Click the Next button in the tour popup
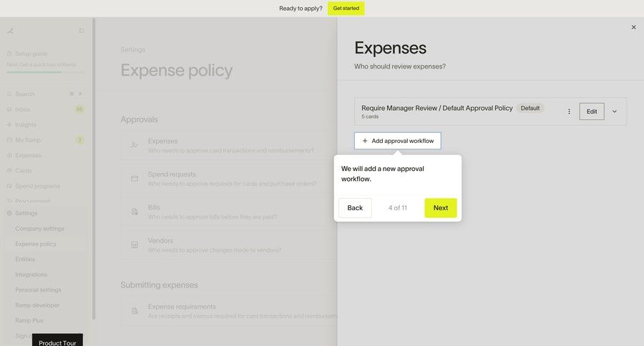 coord(440,208)
